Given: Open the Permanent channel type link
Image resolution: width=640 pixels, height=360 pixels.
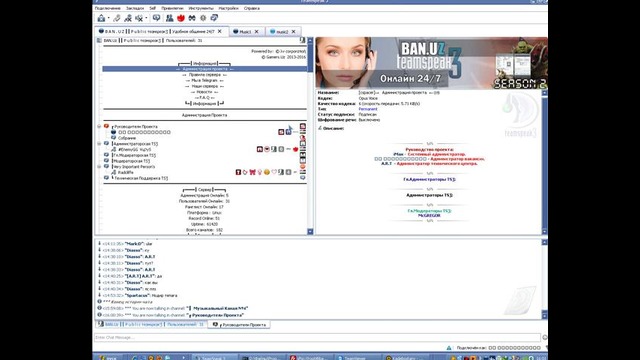Looking at the screenshot, I should pos(368,109).
